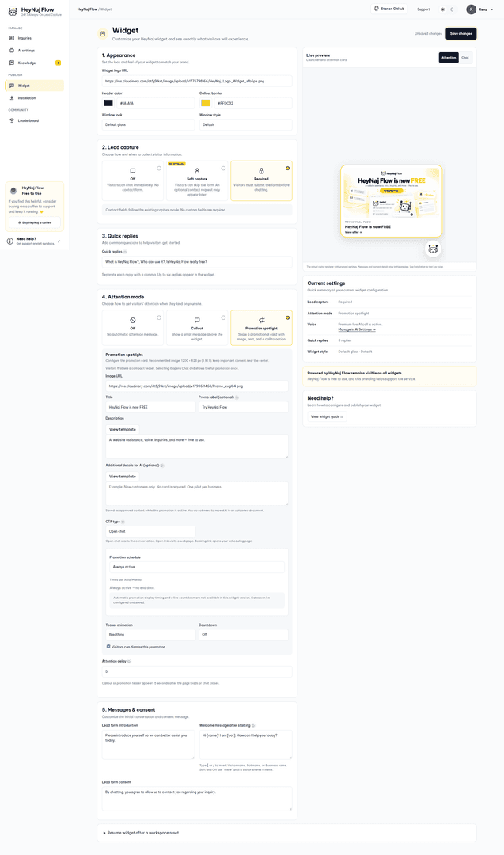
Task: Select the Soft capture radio option
Action: pos(223,169)
